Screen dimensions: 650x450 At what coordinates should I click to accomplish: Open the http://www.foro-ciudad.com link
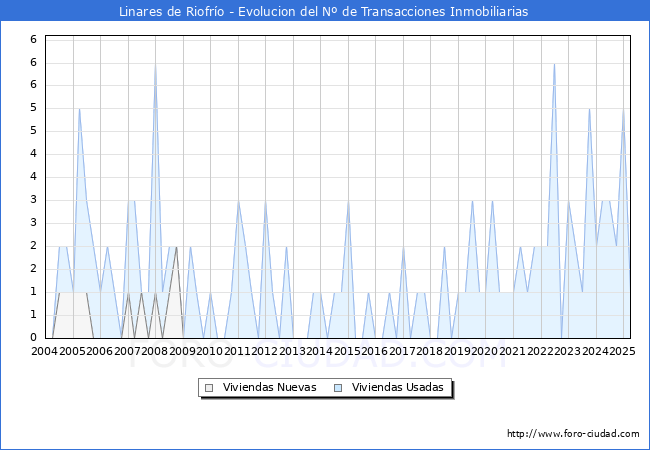point(573,433)
